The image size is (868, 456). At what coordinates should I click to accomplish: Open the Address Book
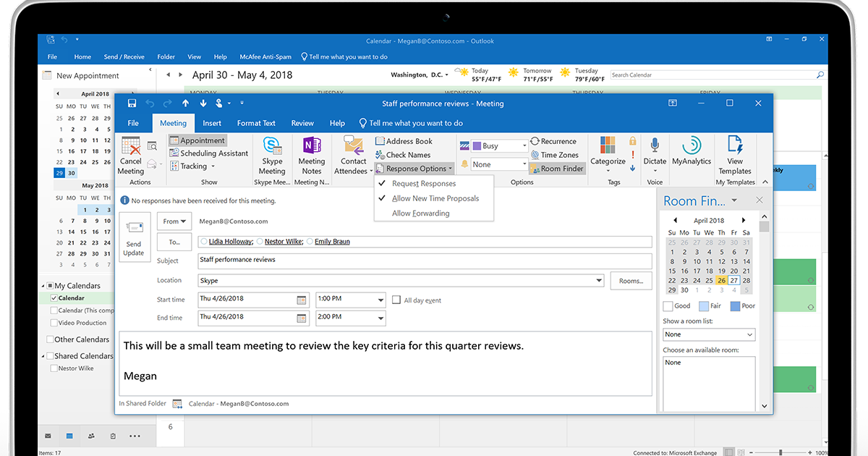(x=404, y=141)
